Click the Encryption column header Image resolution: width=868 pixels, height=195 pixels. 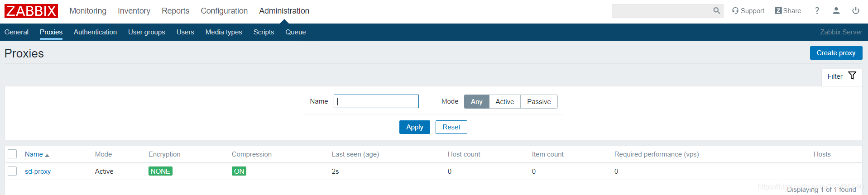click(164, 154)
